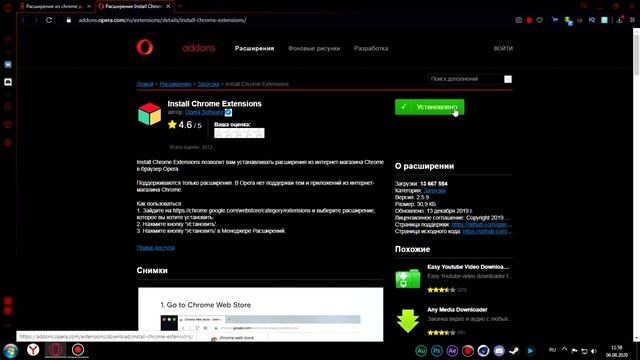Follow the 'Домой' breadcrumb link

[145, 84]
